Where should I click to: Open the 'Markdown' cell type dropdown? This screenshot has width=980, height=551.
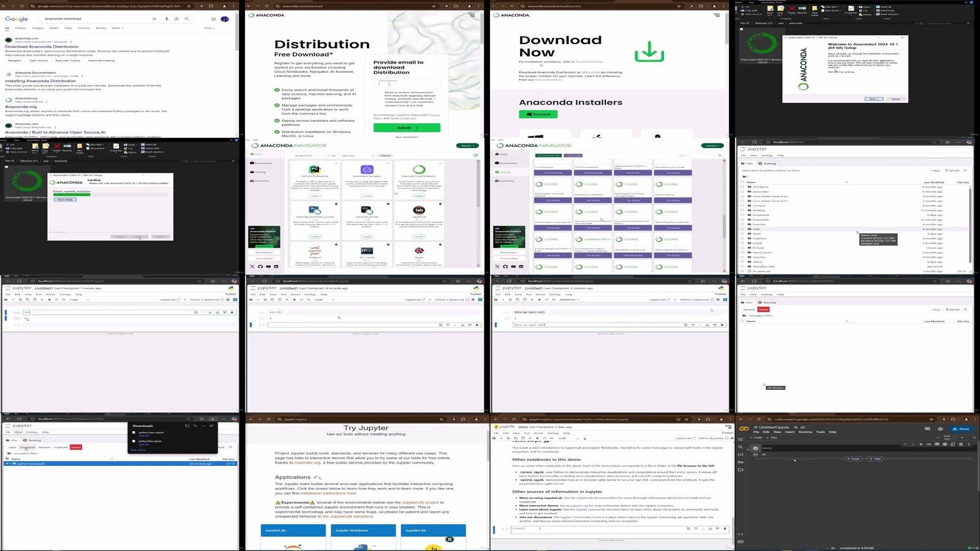[x=569, y=299]
